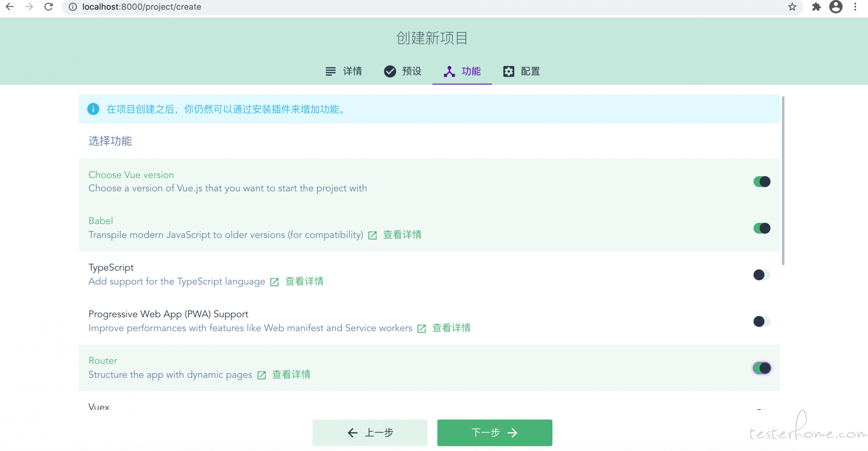
Task: Turn off the Babel toggle
Action: tap(762, 228)
